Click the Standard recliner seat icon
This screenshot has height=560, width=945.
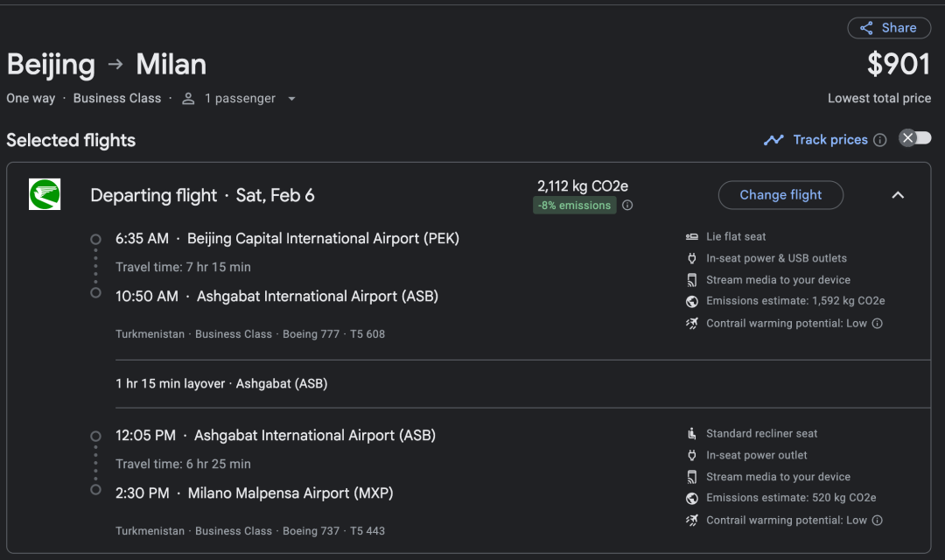[x=692, y=433]
